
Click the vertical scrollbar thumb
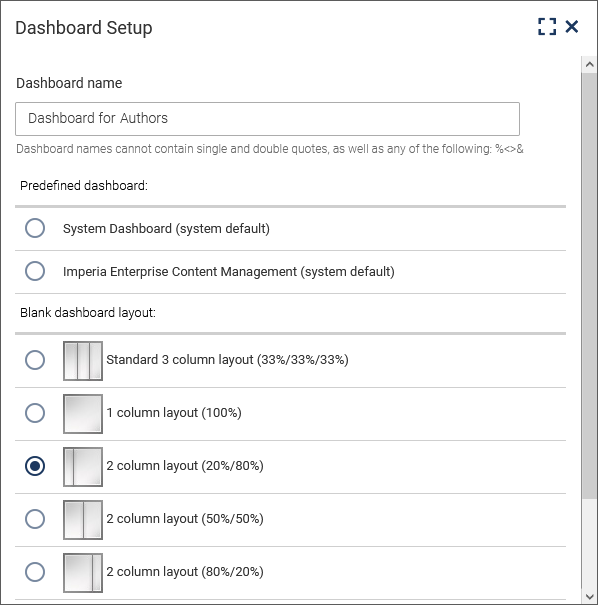pyautogui.click(x=589, y=286)
